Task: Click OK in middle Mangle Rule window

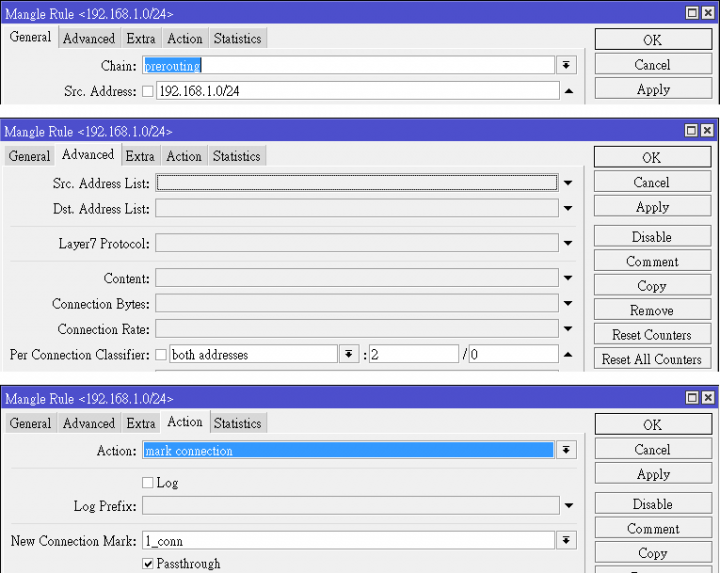Action: 652,157
